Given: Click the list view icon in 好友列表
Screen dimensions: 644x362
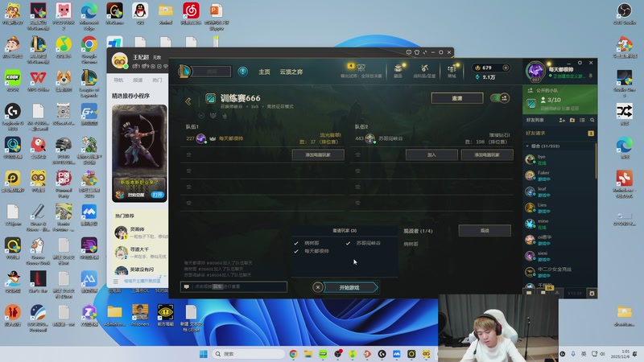Looking at the screenshot, I should click(582, 120).
